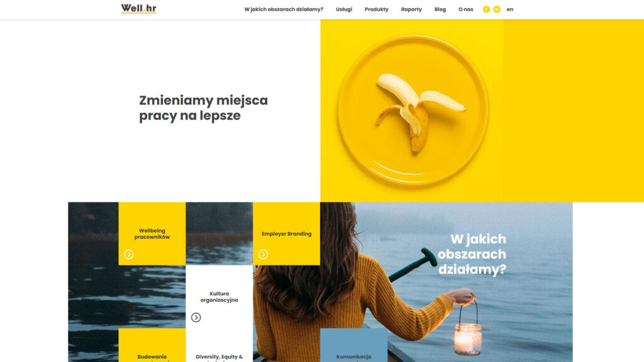Click the banana plate hero image

point(412,111)
